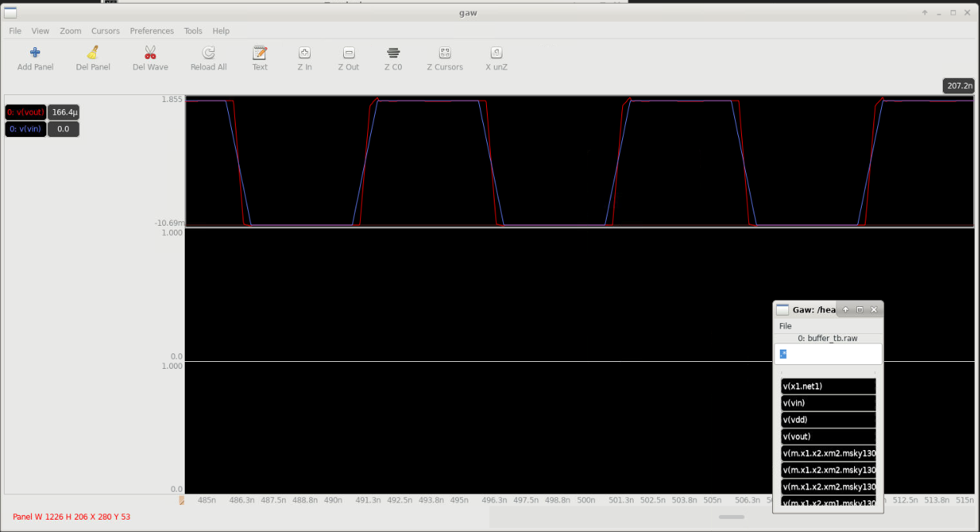Click the Add Panel toolbar icon

click(x=35, y=53)
